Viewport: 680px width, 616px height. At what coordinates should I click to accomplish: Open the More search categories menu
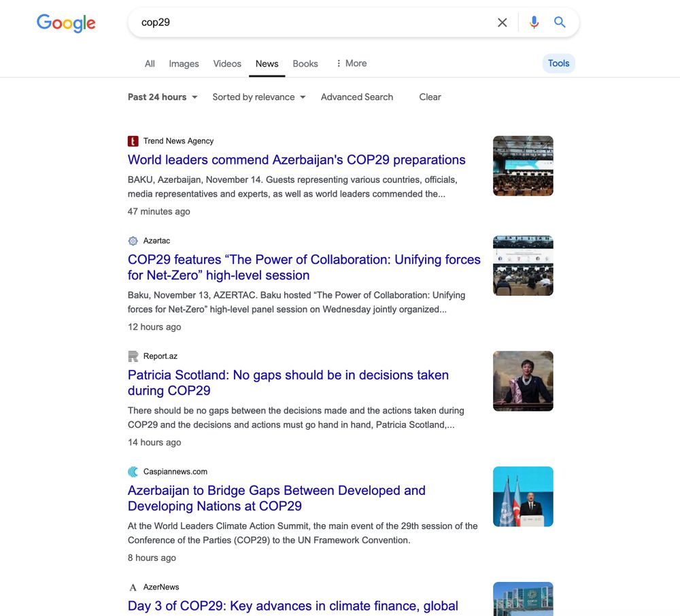click(352, 63)
